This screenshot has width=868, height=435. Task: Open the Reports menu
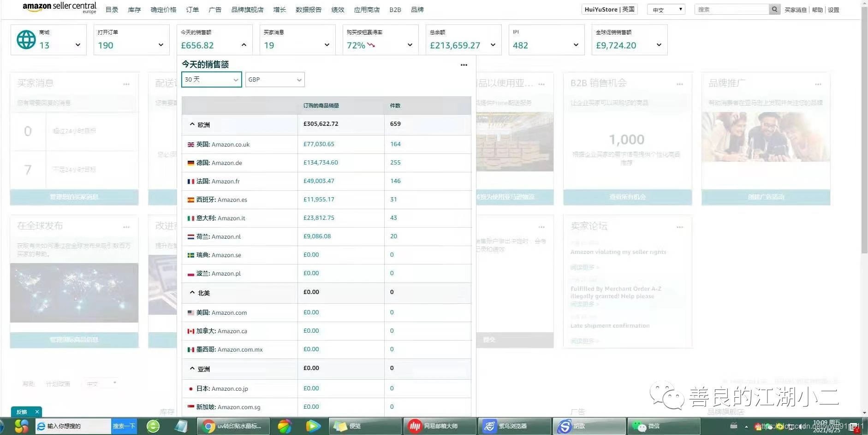click(x=309, y=10)
